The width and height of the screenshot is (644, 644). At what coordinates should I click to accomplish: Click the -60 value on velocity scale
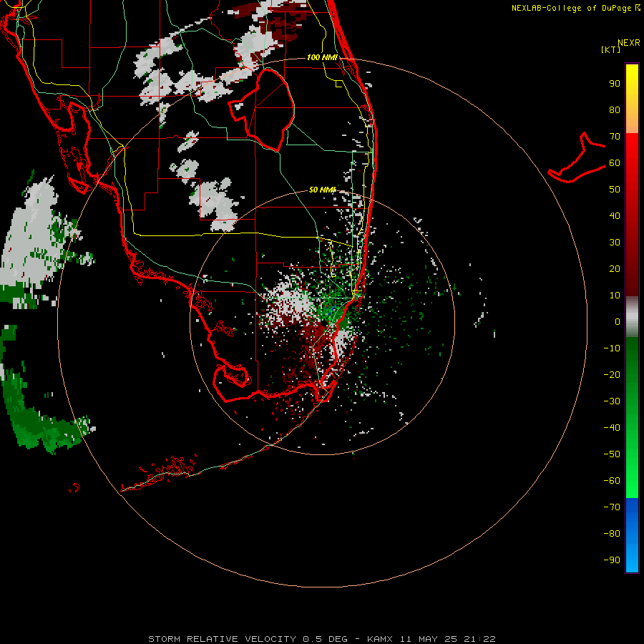click(612, 481)
